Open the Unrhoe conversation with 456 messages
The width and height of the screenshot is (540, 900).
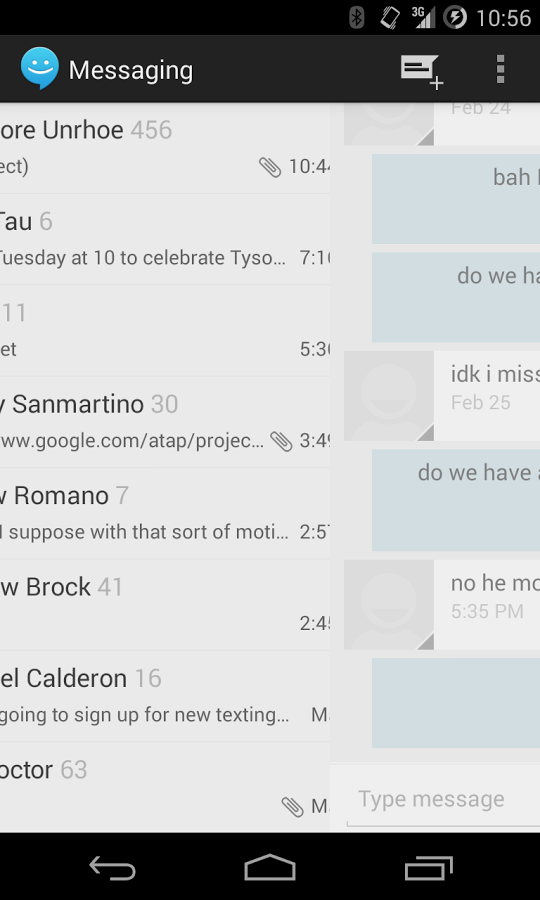point(165,148)
